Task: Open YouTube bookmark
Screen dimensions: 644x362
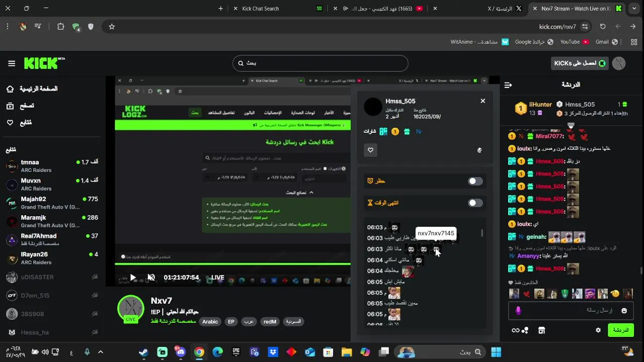Action: (575, 42)
